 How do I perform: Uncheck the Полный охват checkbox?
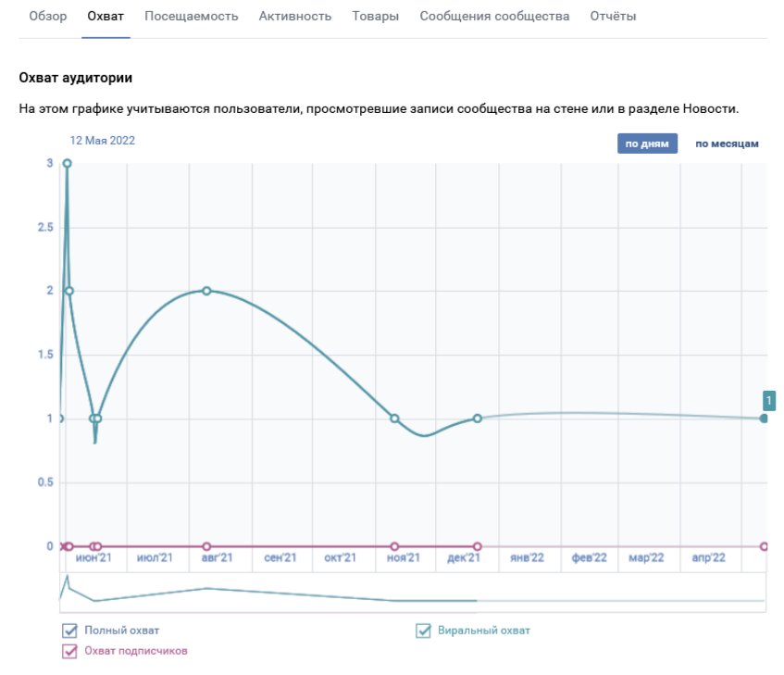pos(69,631)
